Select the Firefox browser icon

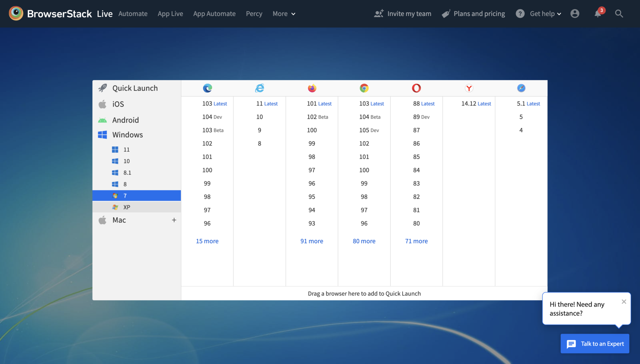coord(312,88)
